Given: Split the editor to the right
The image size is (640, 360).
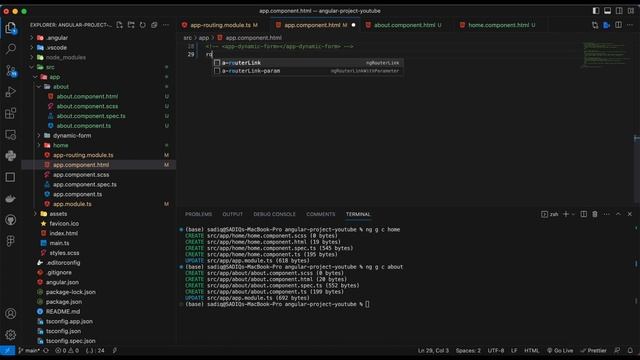Looking at the screenshot, I should (x=619, y=25).
